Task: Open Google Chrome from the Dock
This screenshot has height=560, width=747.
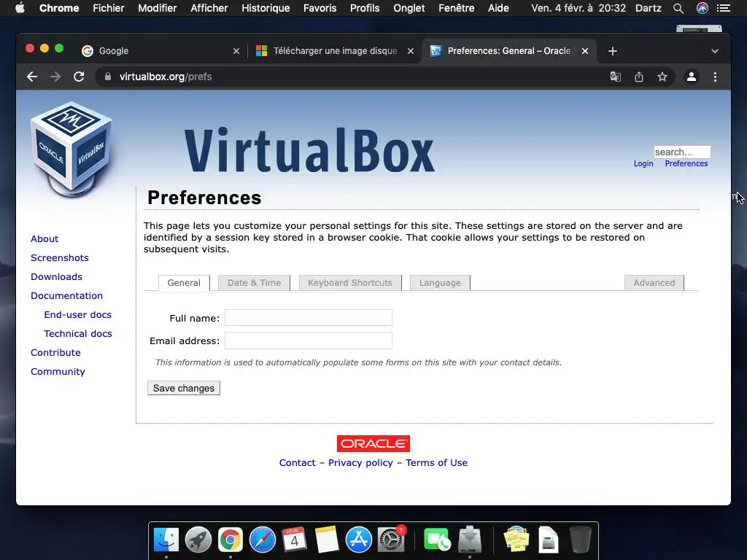Action: coord(230,540)
